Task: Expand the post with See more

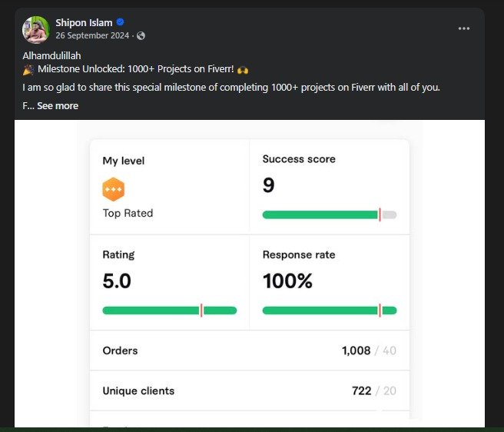Action: point(57,105)
